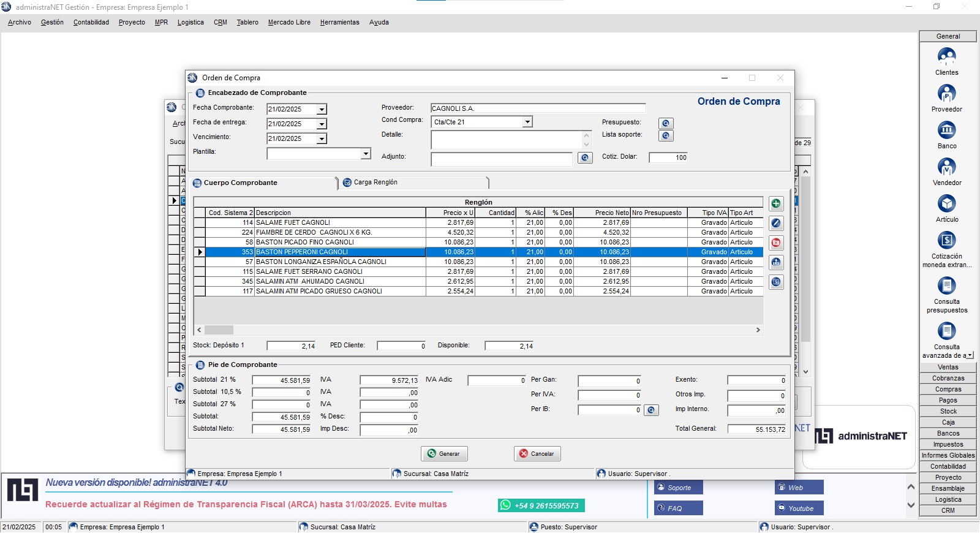Open the Mercado Libre menu

click(x=289, y=22)
